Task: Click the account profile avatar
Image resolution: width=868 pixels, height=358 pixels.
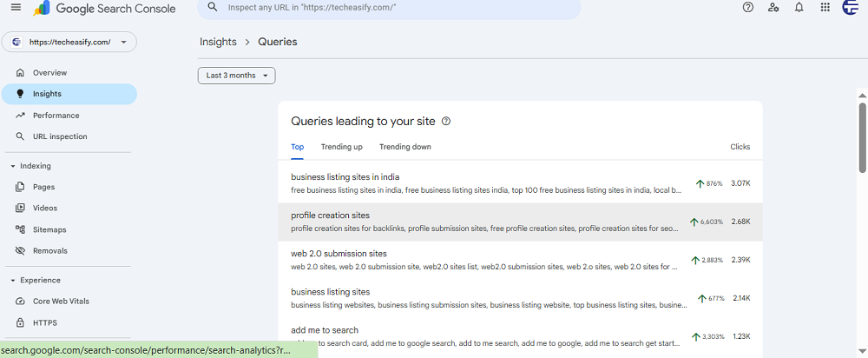Action: [852, 8]
